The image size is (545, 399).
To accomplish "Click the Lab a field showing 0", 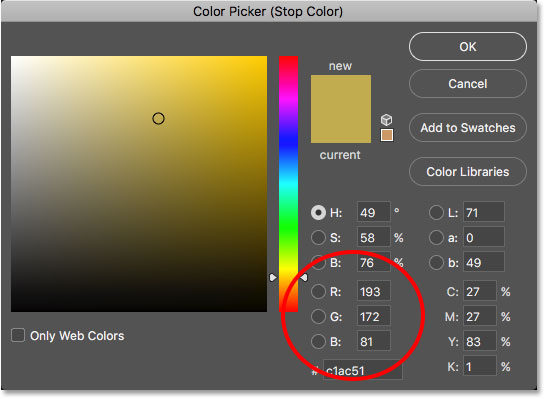I will click(483, 238).
